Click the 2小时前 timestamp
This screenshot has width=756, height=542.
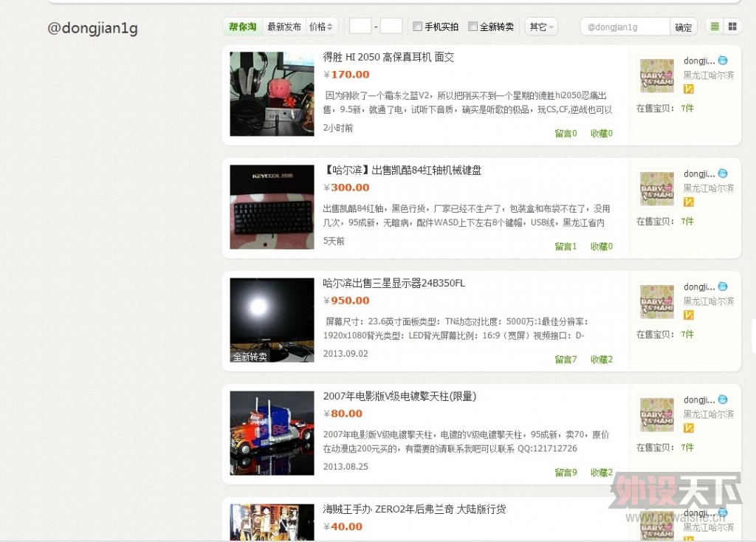338,128
